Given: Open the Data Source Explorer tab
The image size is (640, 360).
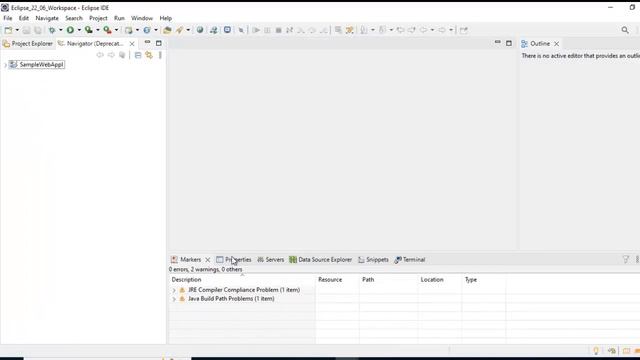Looking at the screenshot, I should (x=321, y=260).
